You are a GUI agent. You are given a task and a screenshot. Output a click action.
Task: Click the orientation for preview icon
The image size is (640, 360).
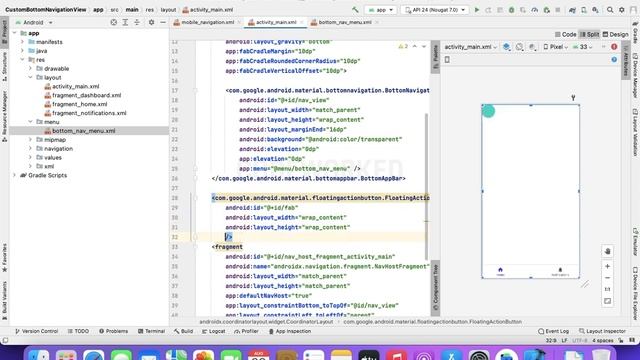click(x=519, y=47)
